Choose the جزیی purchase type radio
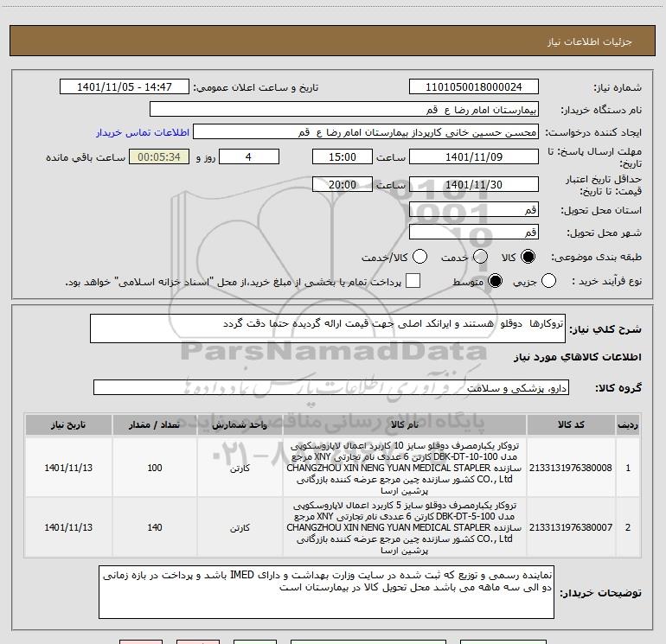Image resolution: width=666 pixels, height=644 pixels. 548,281
